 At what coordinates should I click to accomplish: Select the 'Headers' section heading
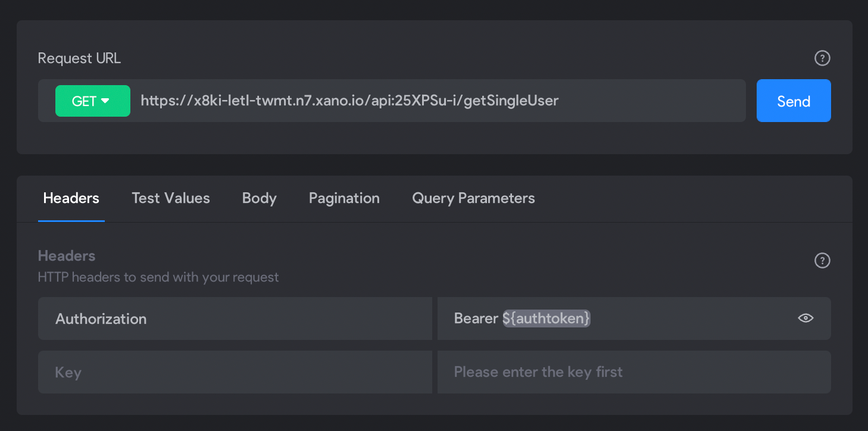coord(67,256)
